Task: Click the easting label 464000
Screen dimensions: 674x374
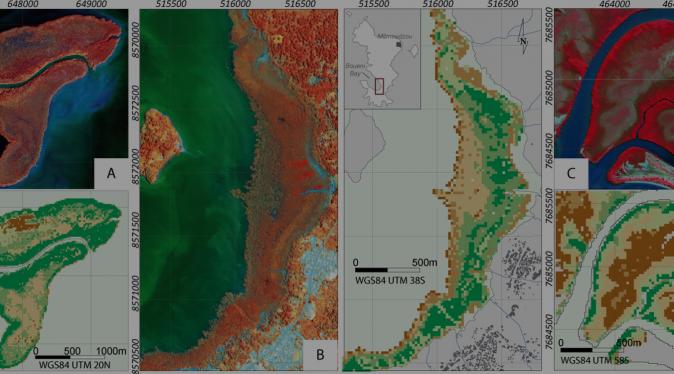Action: tap(615, 4)
